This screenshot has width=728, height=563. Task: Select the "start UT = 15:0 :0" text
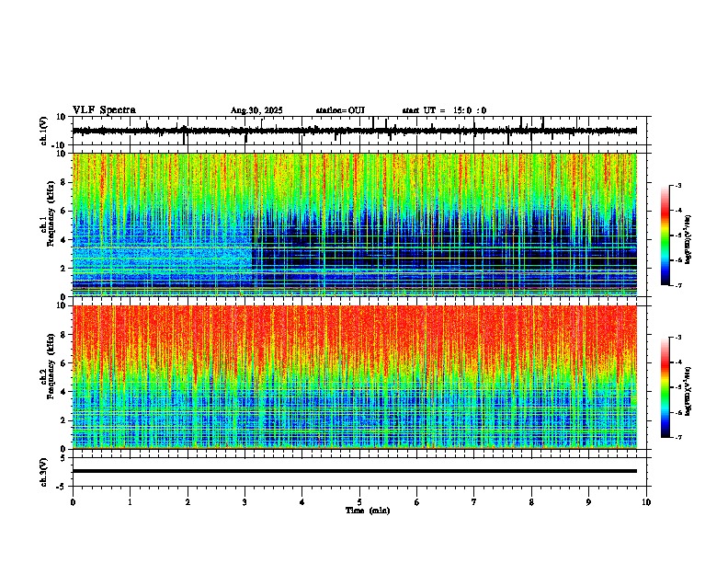point(444,110)
